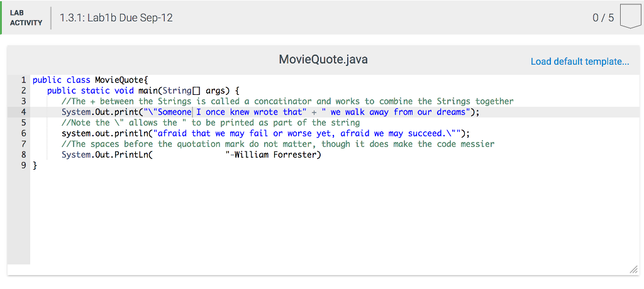Select line number 4 in the gutter
This screenshot has width=644, height=289.
pos(23,112)
